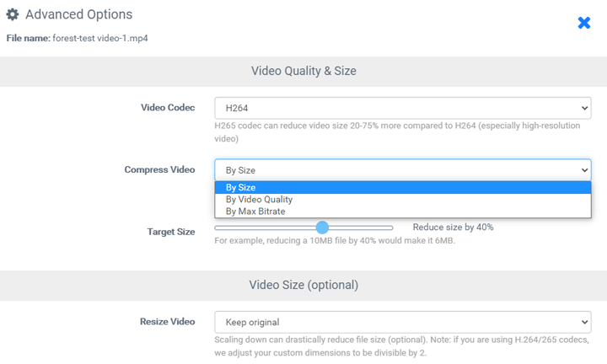Click the Video Codec label
This screenshot has height=364, width=607.
pos(168,108)
